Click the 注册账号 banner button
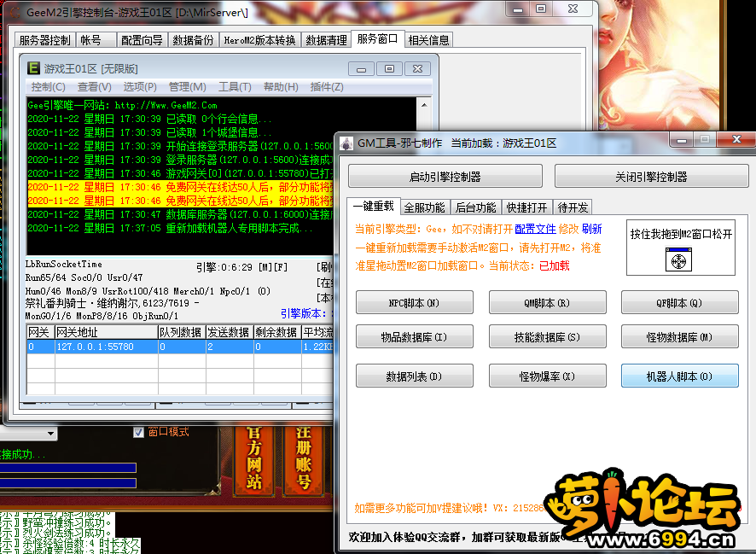 click(303, 459)
